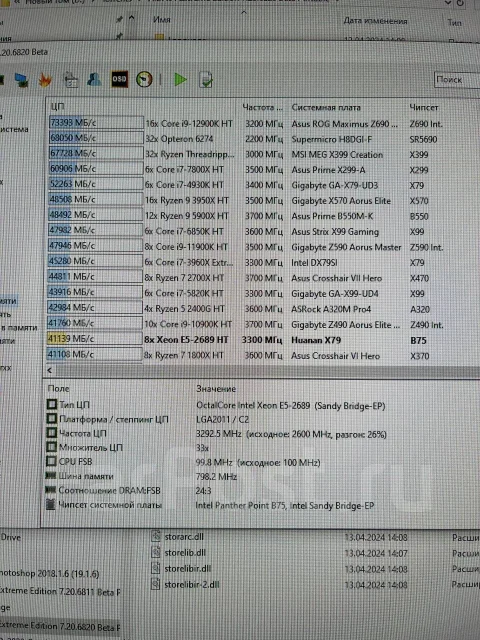Click the storelibir.dll file icon in Explorer

pyautogui.click(x=156, y=568)
